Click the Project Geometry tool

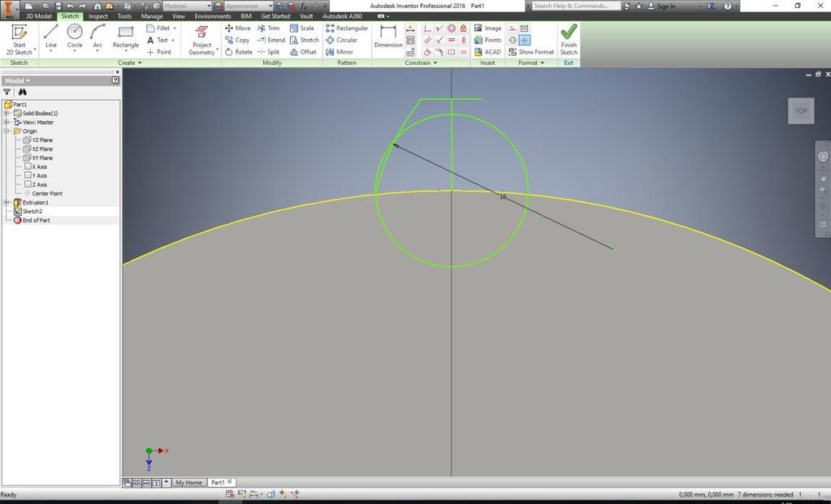202,40
